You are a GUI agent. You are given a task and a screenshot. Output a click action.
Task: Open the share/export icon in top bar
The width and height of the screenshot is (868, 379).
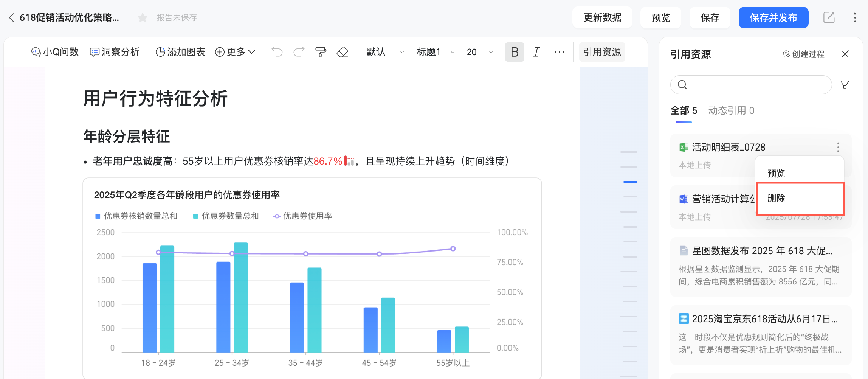point(829,17)
